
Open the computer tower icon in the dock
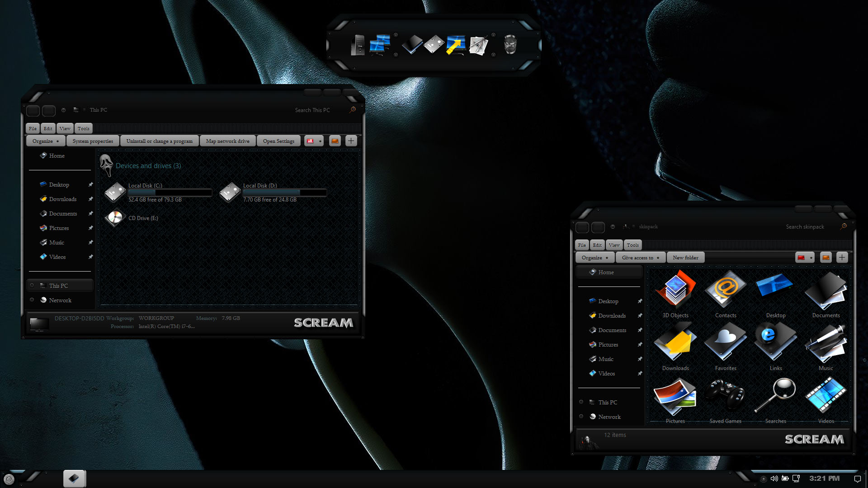(x=357, y=45)
